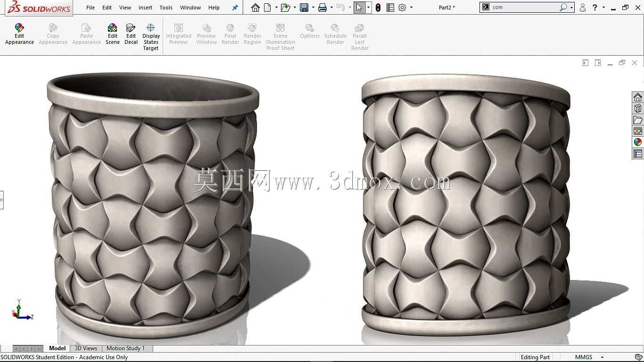Create a New document
This screenshot has width=644, height=362.
coord(267,8)
